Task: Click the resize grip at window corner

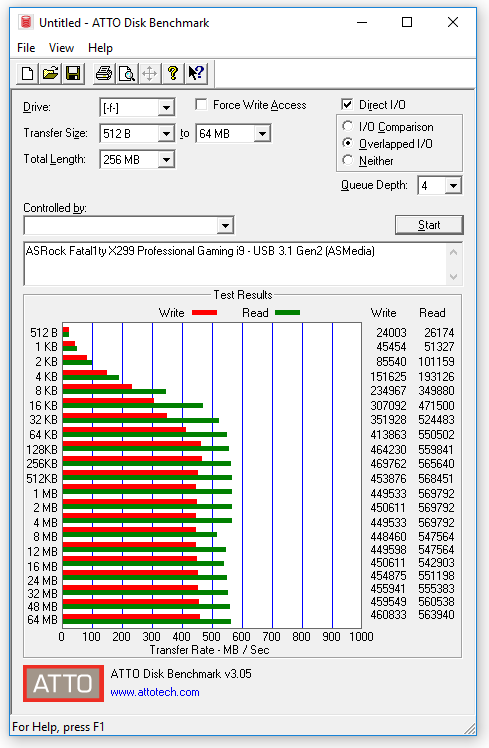Action: [x=469, y=728]
